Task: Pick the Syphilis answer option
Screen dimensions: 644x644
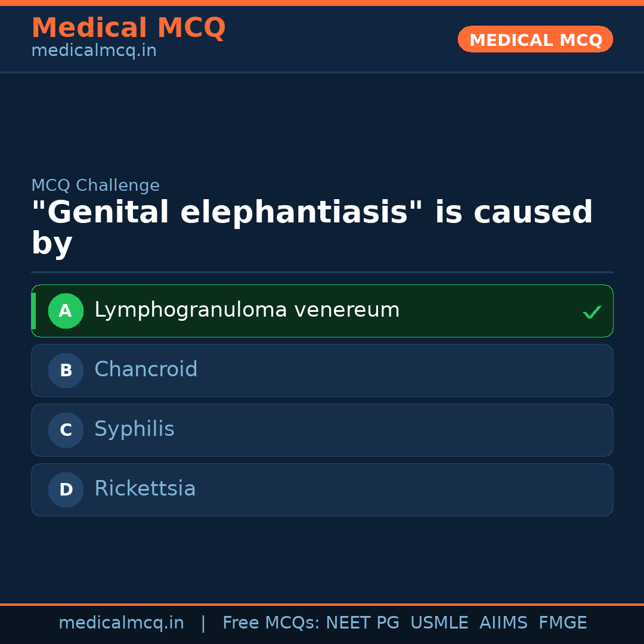Action: (x=134, y=429)
